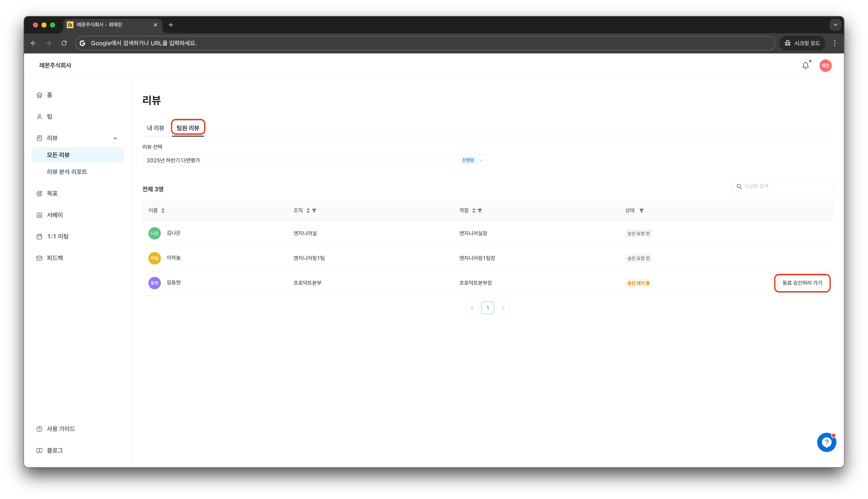Click the name 이하늘
The height and width of the screenshot is (499, 868).
(x=173, y=258)
